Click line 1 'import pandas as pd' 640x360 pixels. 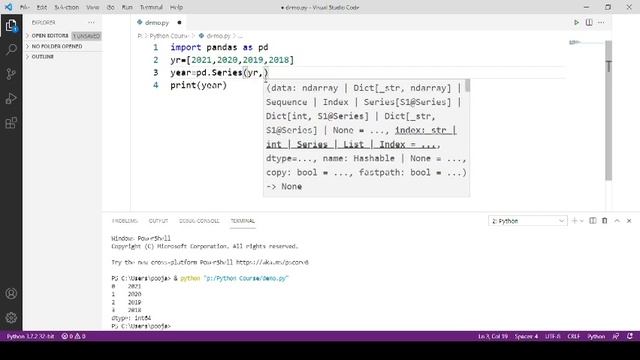219,47
